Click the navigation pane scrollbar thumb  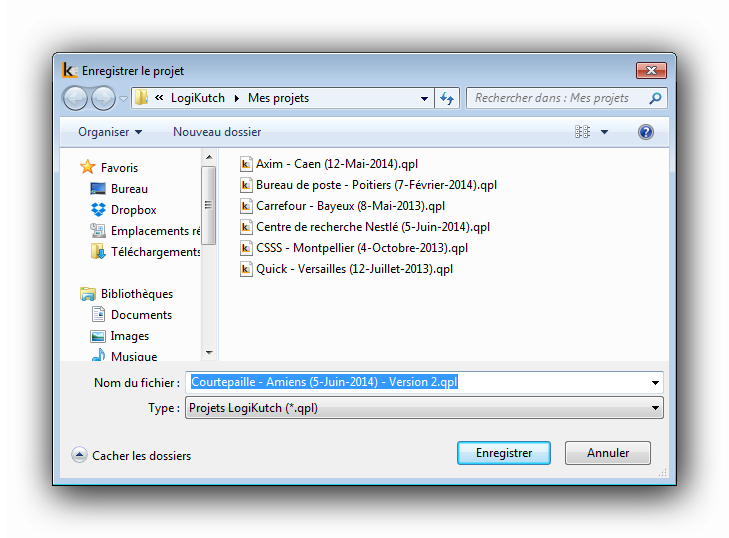[208, 205]
